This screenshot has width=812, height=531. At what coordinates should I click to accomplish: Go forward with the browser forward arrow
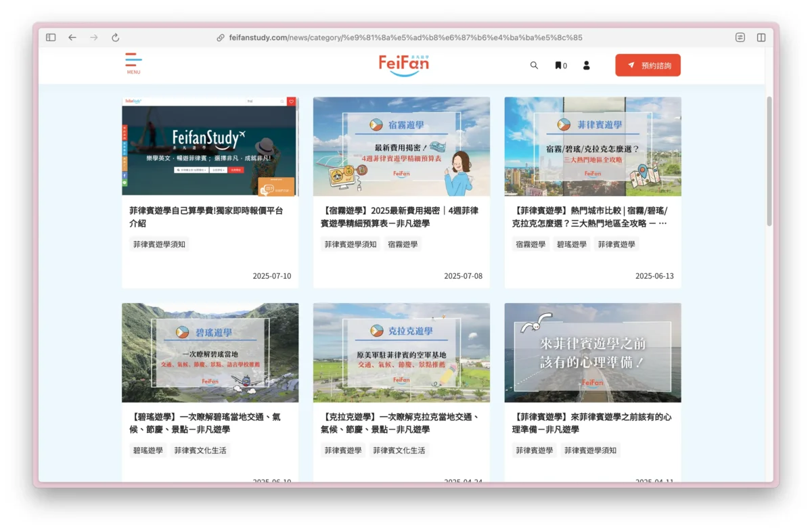(x=94, y=37)
